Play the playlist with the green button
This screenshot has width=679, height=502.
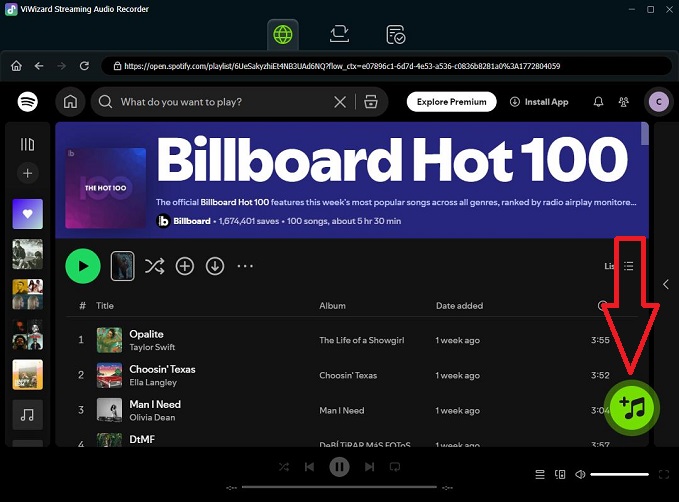(83, 266)
